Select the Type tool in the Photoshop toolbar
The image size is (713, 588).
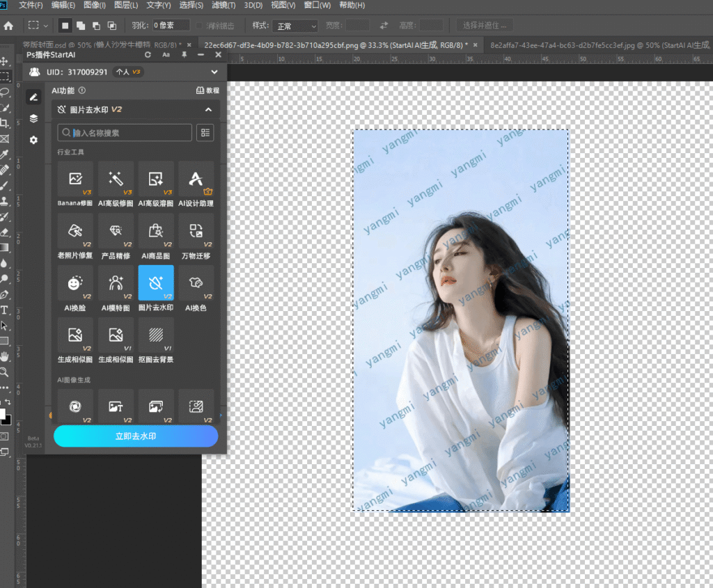pos(5,310)
